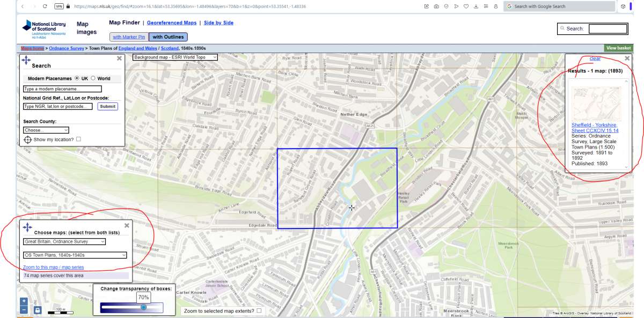Open the extensions cube icon
Screen dimensions: 644x318
click(x=623, y=6)
